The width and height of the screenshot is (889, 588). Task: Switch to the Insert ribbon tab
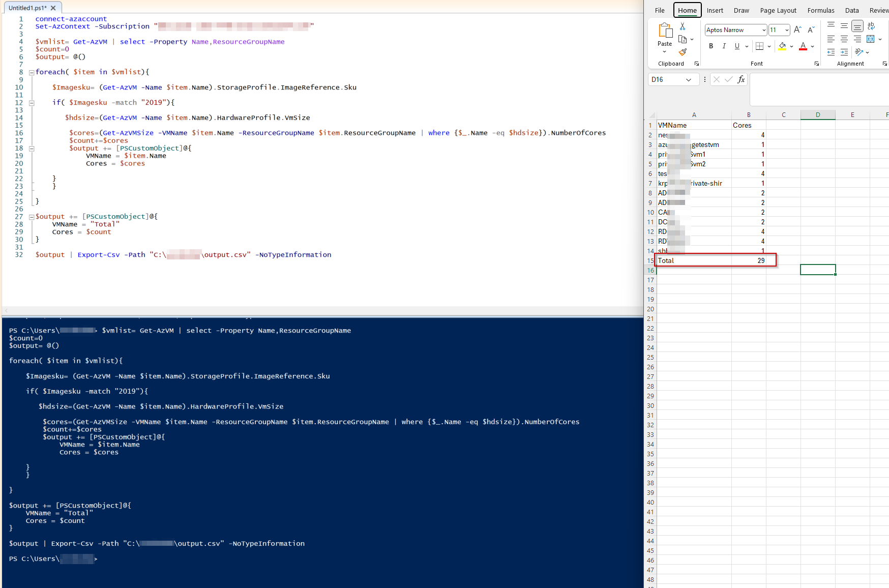(x=715, y=10)
